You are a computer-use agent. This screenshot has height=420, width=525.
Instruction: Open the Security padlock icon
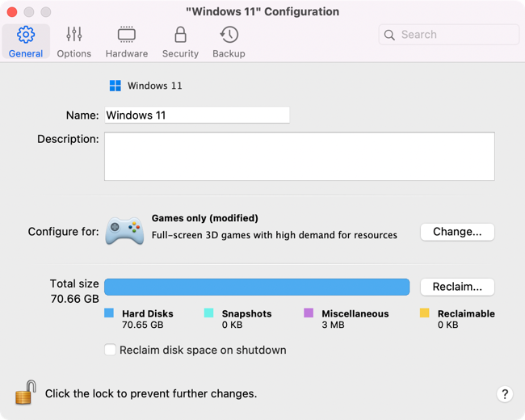pyautogui.click(x=180, y=35)
